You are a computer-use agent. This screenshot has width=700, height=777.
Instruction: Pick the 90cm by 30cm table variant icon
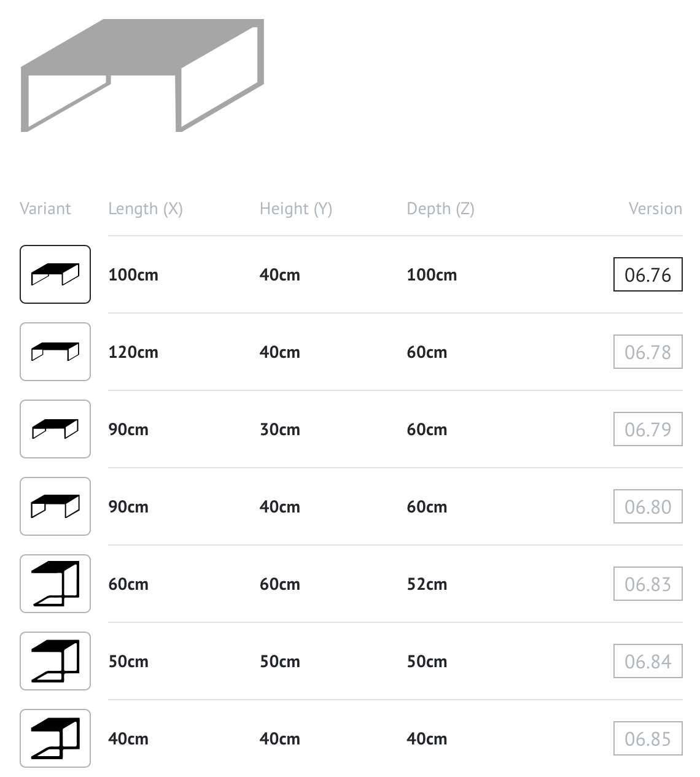pos(55,429)
